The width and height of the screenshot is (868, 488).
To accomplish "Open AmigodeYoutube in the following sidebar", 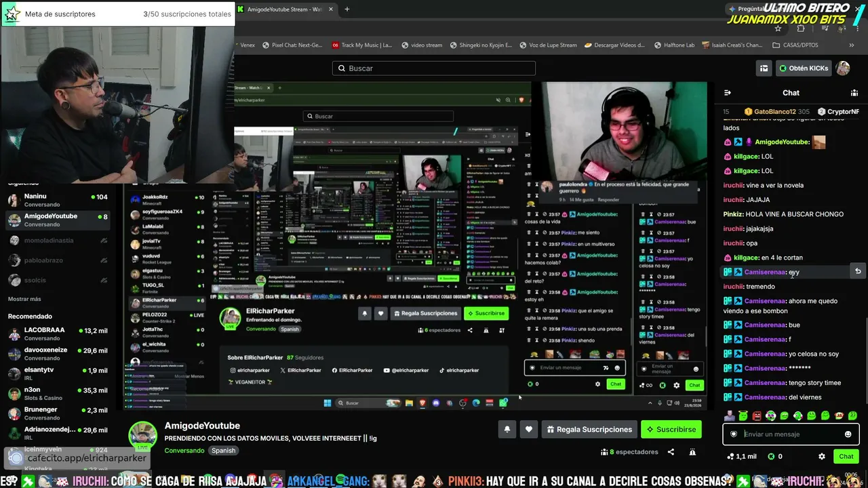I will 58,220.
